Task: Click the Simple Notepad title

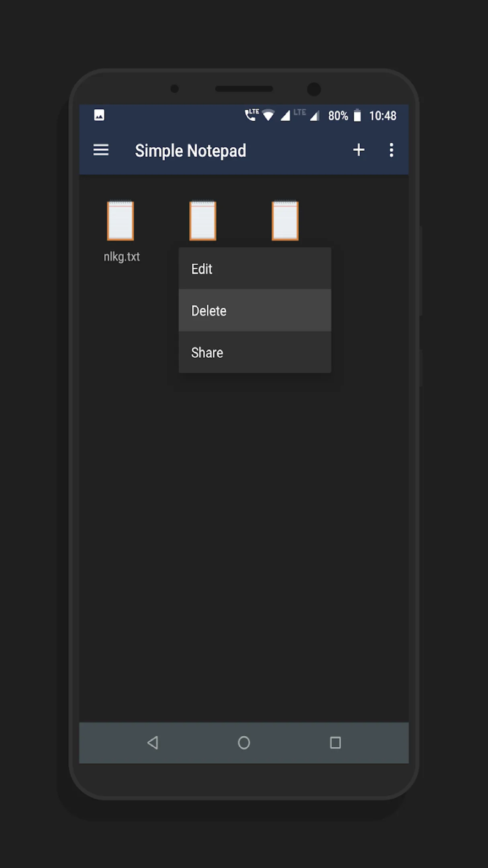Action: point(190,151)
